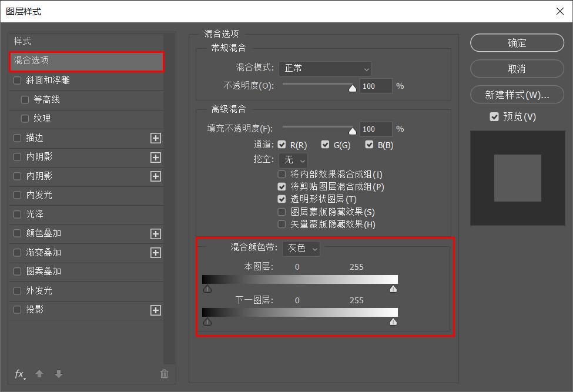This screenshot has height=392, width=573.
Task: Disable the B(B) channel checkbox
Action: (x=369, y=144)
